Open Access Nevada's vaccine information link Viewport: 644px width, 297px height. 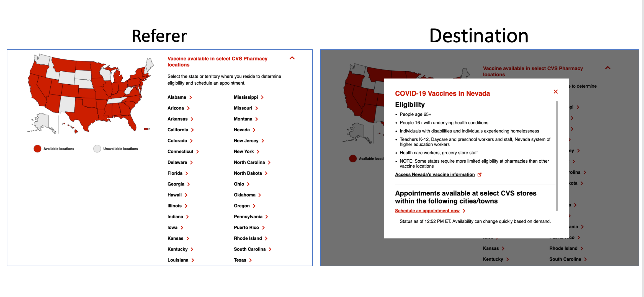click(x=435, y=174)
